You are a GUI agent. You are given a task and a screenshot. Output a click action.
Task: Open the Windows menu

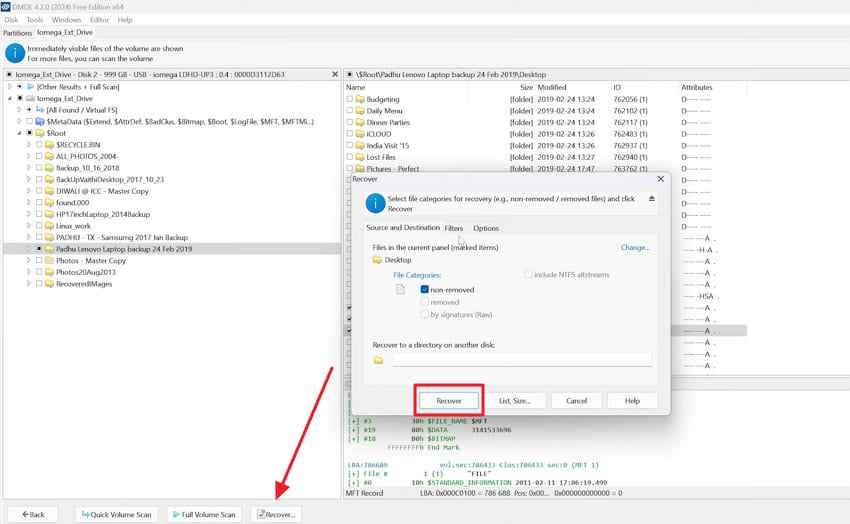(x=66, y=20)
